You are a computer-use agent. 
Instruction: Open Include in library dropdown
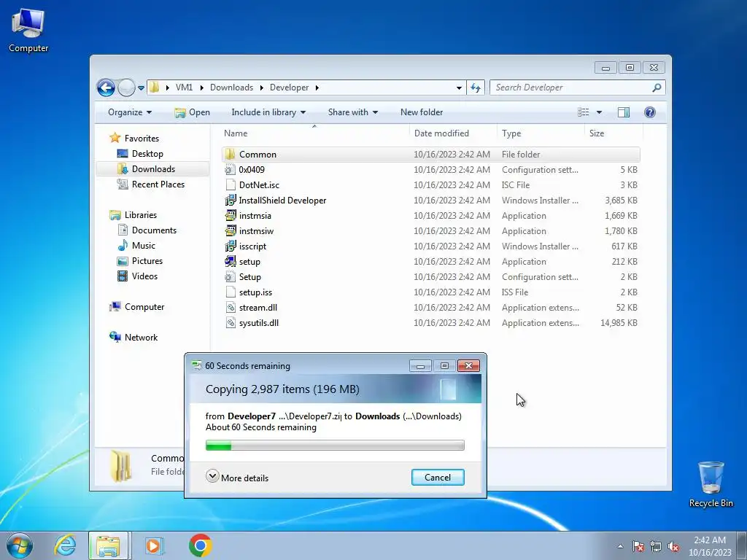coord(268,112)
